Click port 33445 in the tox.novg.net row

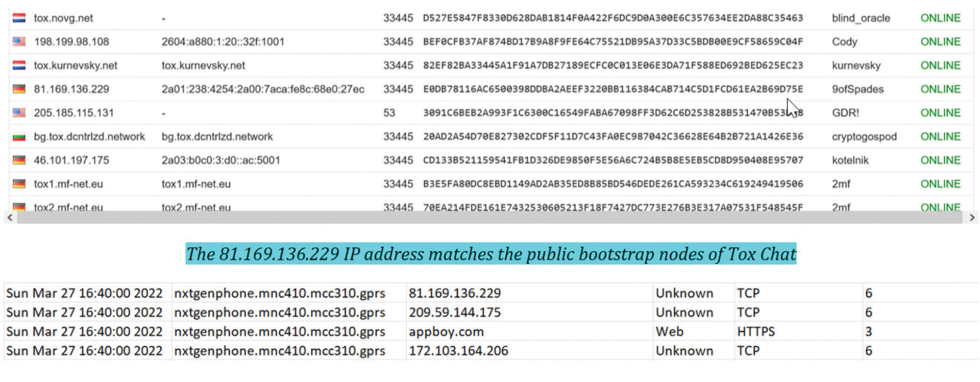click(x=398, y=18)
